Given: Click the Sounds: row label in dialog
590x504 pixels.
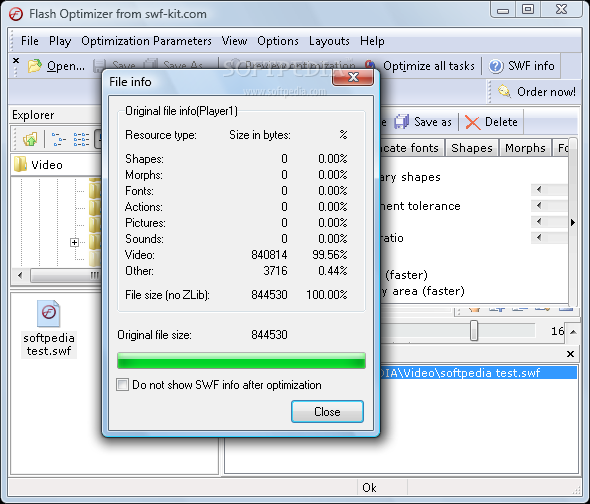Looking at the screenshot, I should (x=144, y=239).
